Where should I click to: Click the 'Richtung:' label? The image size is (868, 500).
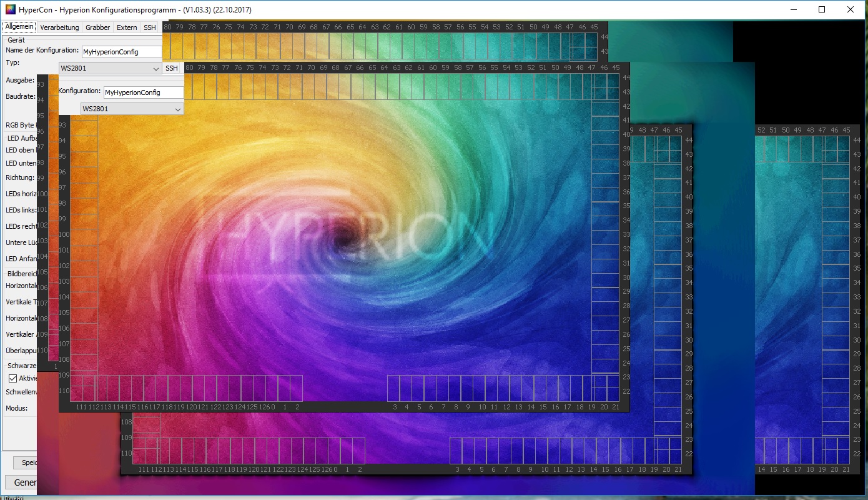[20, 177]
